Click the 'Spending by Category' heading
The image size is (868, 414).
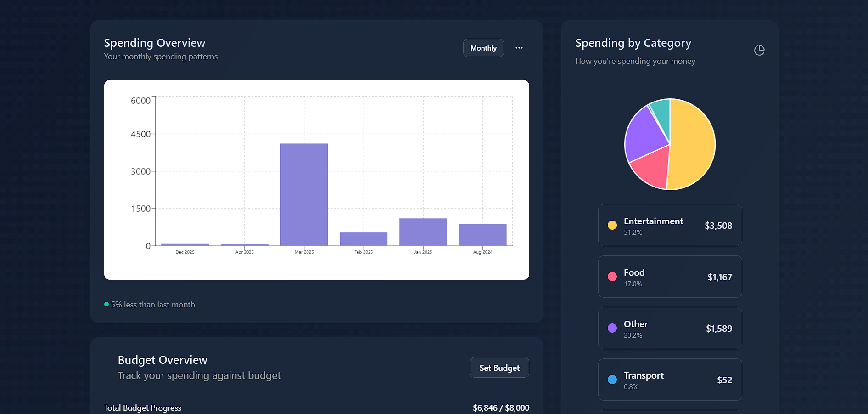[x=633, y=43]
